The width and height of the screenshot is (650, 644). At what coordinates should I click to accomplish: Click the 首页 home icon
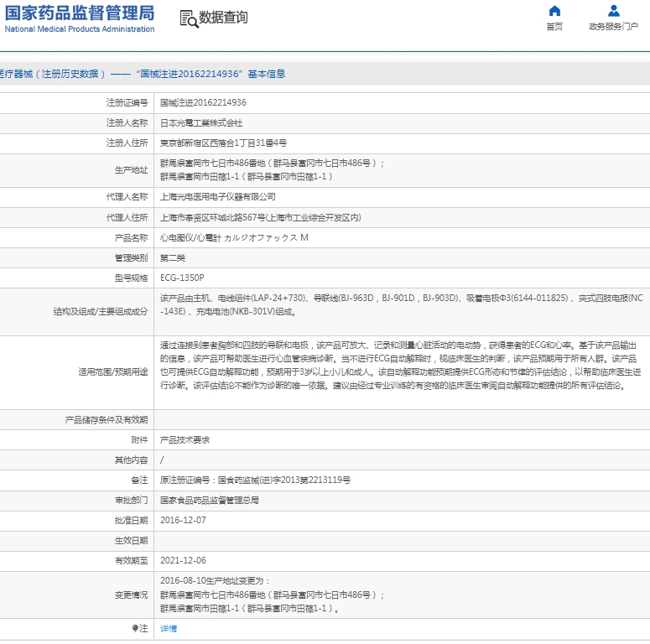554,11
